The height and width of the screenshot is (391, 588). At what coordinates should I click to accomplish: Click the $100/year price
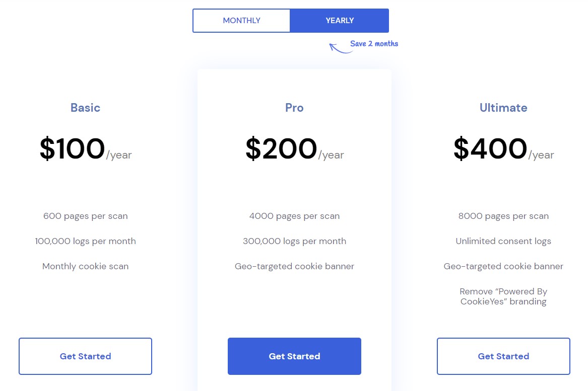(85, 149)
